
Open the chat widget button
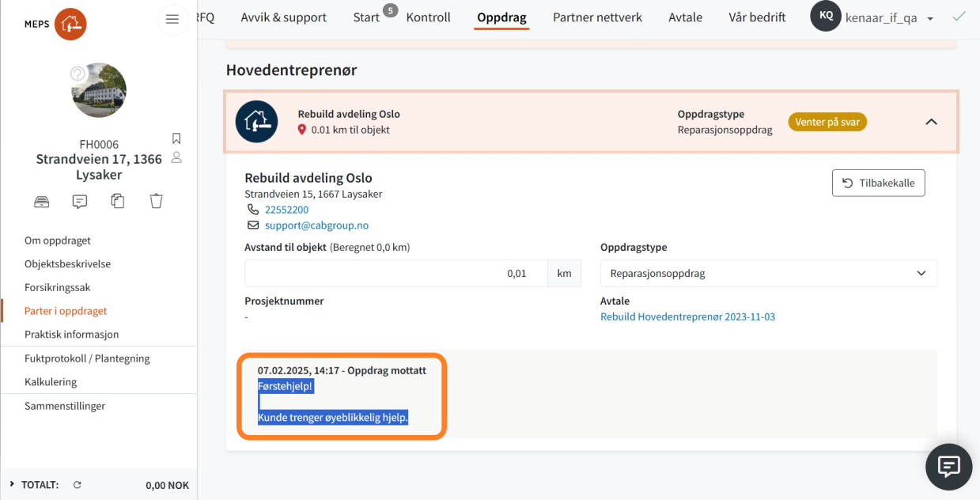point(948,467)
